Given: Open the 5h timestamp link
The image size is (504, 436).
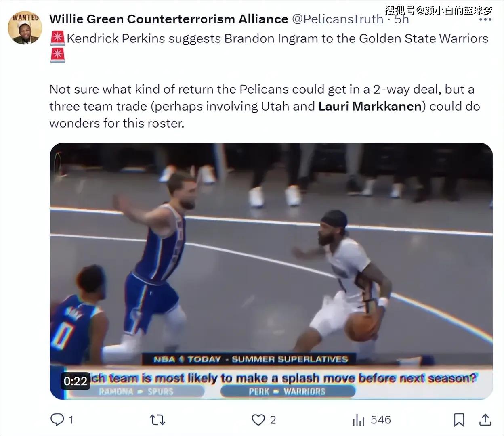Looking at the screenshot, I should pyautogui.click(x=402, y=19).
